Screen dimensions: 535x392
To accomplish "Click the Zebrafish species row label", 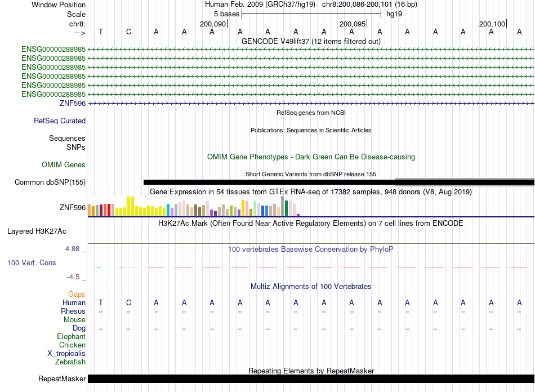I will point(70,362).
